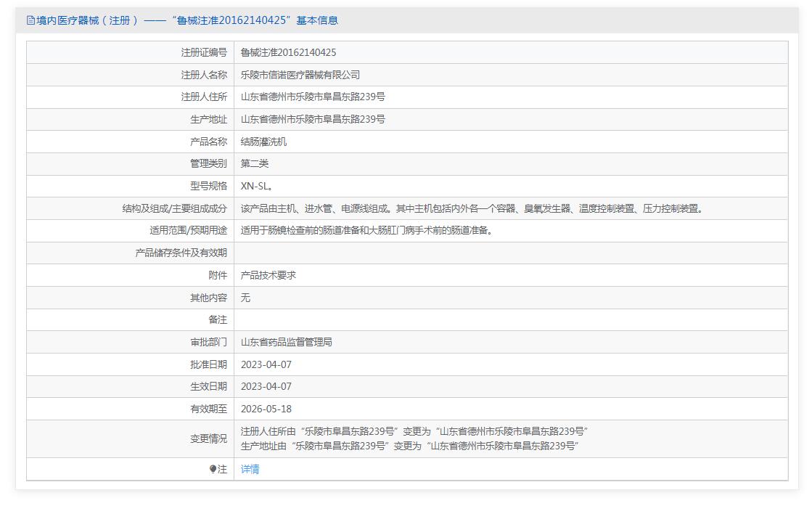The height and width of the screenshot is (506, 812).
Task: Open the 详情 link
Action: click(250, 469)
